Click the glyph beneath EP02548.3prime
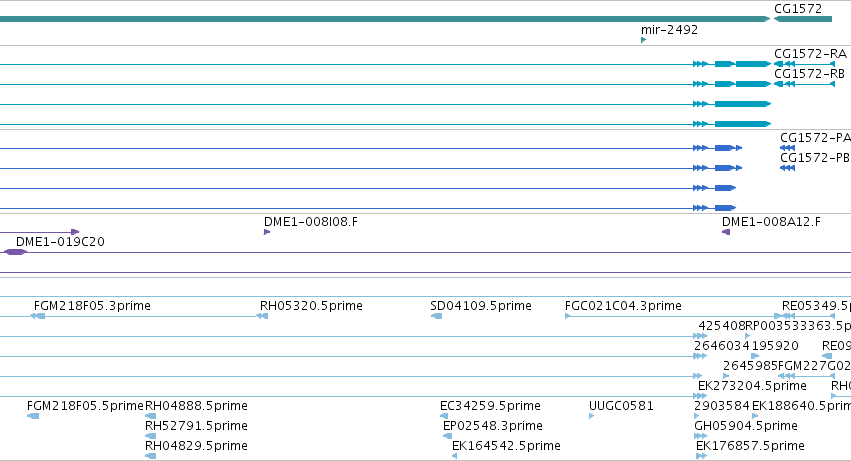 click(x=448, y=436)
